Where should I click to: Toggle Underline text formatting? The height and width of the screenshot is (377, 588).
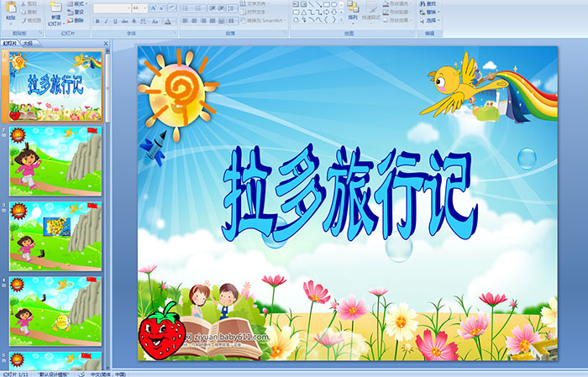point(113,20)
